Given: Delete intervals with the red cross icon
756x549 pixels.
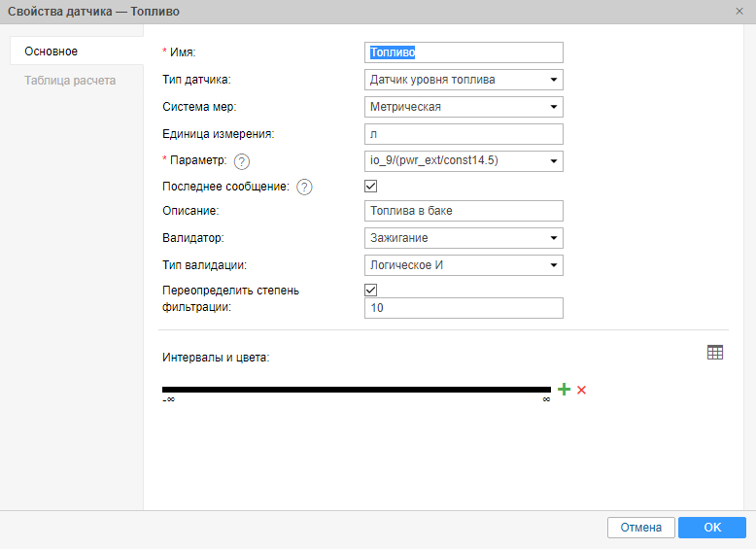Looking at the screenshot, I should [x=581, y=390].
